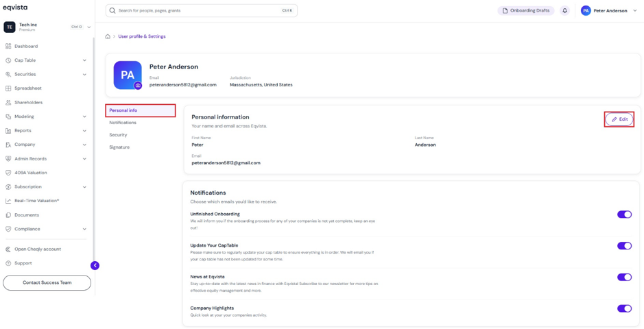
Task: Click the Cap Table pie icon
Action: pos(8,60)
